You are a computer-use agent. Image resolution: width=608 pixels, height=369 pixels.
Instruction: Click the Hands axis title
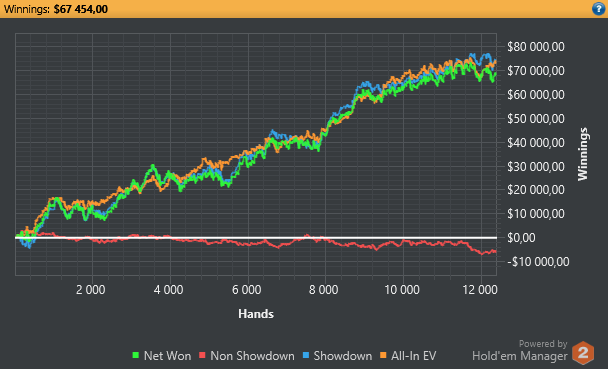(x=256, y=314)
